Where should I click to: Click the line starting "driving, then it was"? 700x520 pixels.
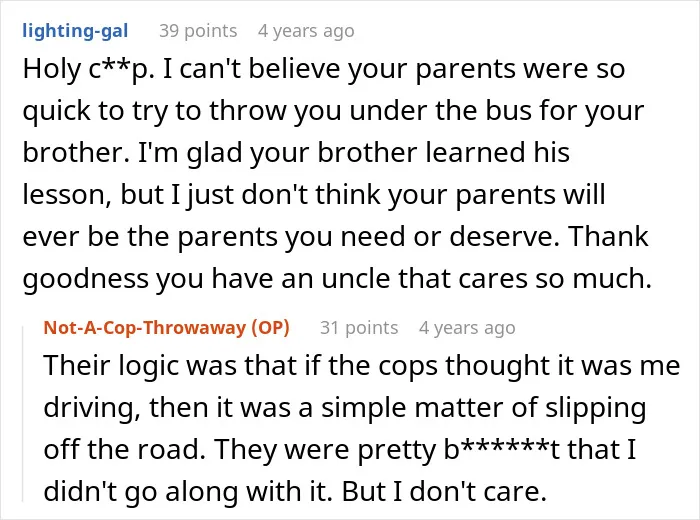[x=345, y=408]
